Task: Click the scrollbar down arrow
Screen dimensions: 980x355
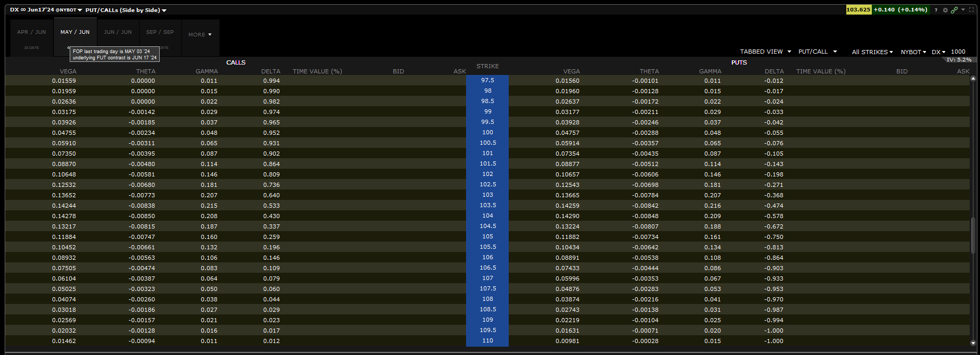Action: (x=973, y=343)
